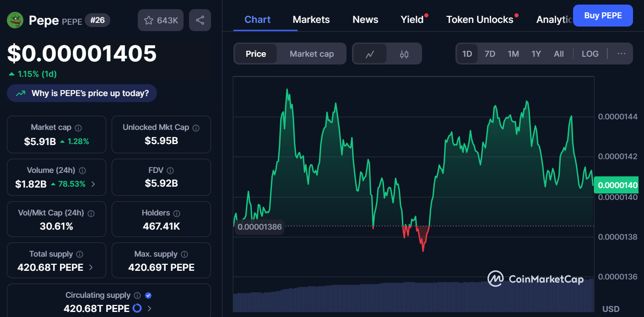
Task: Open the Analytics tab
Action: (554, 20)
